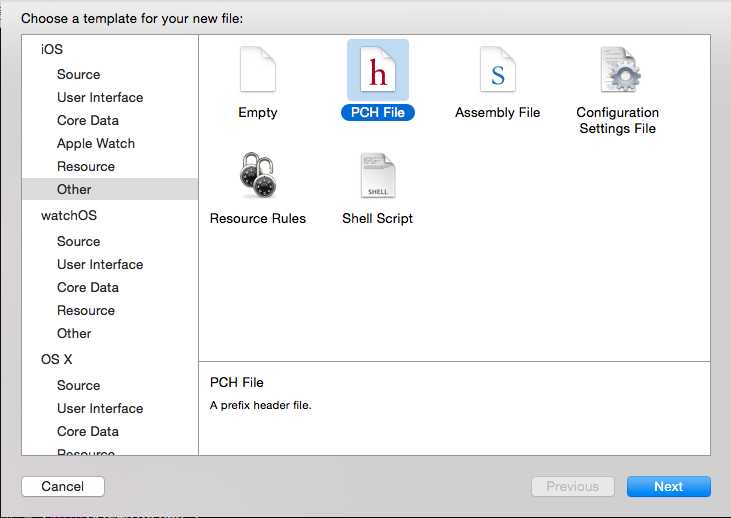This screenshot has height=518, width=731.
Task: Select Core Data under OS X
Action: pos(88,431)
